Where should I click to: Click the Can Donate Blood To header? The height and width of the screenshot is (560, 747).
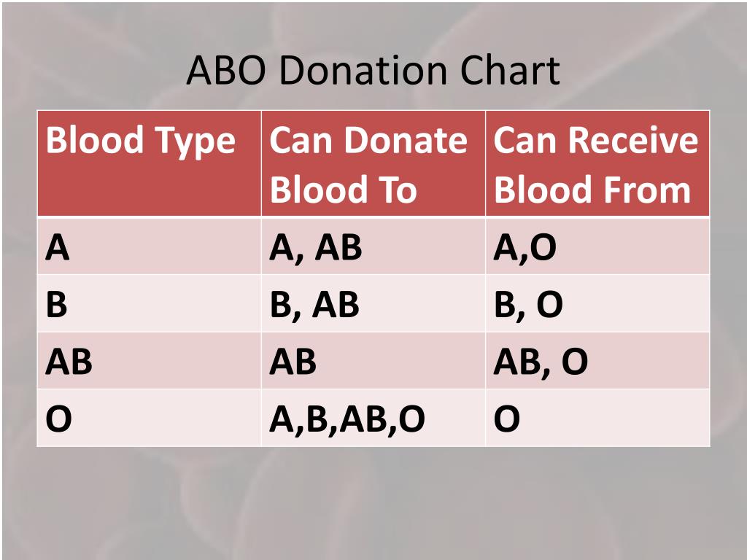(373, 164)
